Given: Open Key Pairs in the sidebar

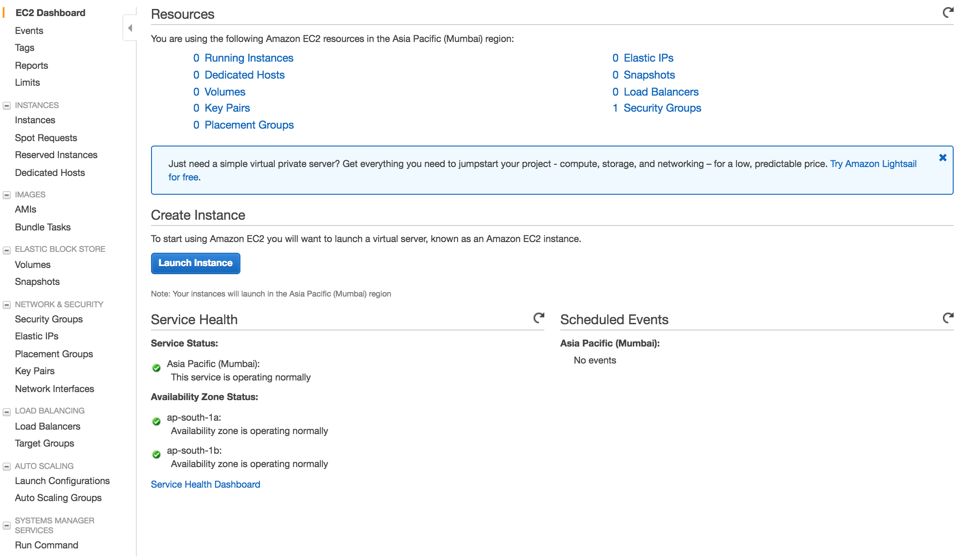Looking at the screenshot, I should pos(35,371).
